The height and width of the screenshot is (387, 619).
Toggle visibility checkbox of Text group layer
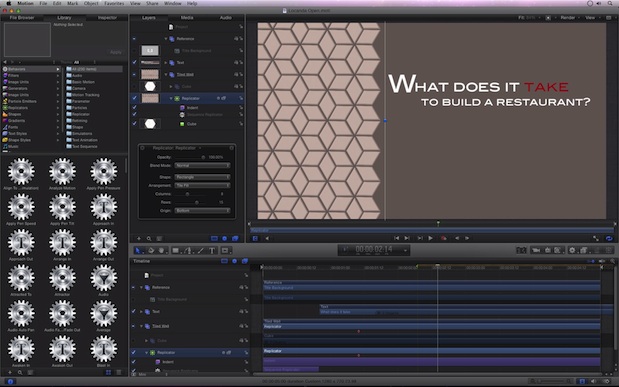pos(134,62)
